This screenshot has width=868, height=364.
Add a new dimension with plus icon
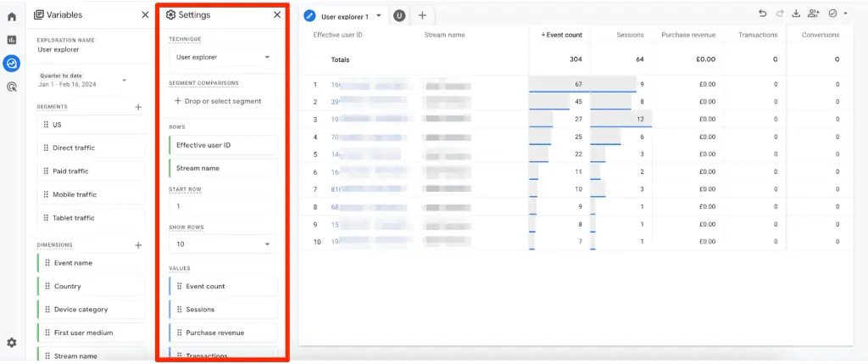pyautogui.click(x=138, y=245)
